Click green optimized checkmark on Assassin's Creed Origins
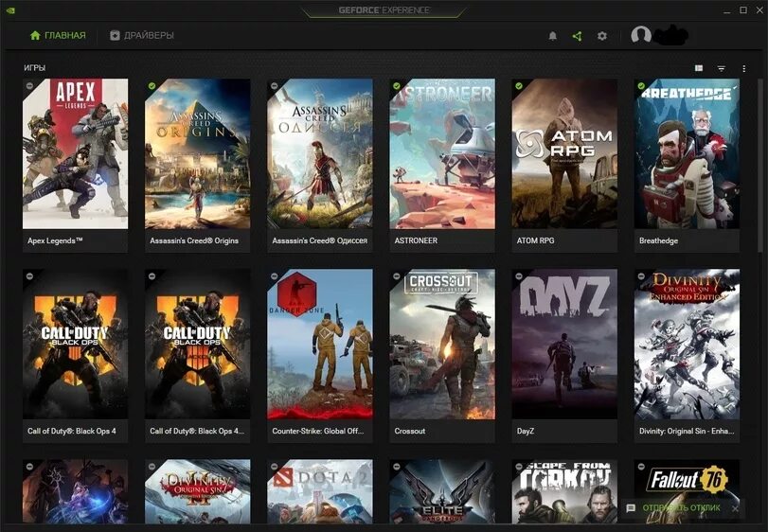 coord(152,85)
